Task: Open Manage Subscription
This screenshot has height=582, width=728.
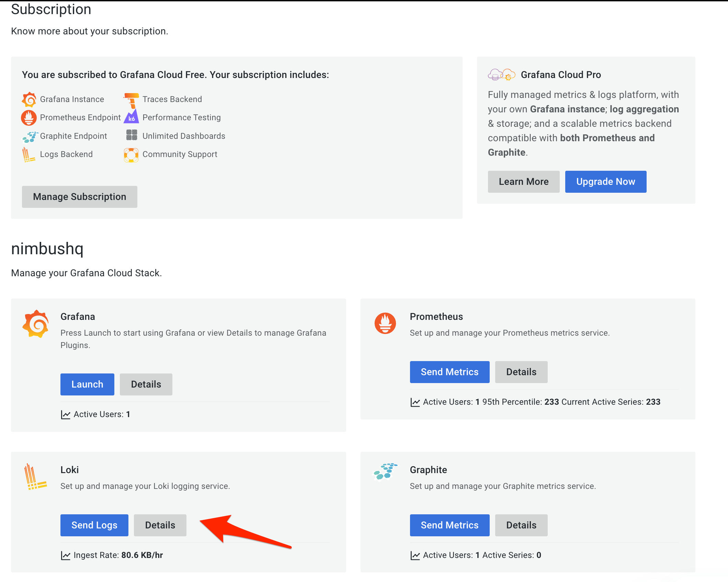Action: 80,197
